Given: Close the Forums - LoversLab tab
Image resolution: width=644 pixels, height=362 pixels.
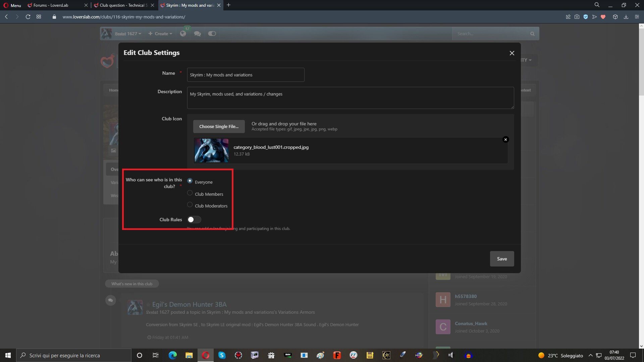Looking at the screenshot, I should 86,5.
